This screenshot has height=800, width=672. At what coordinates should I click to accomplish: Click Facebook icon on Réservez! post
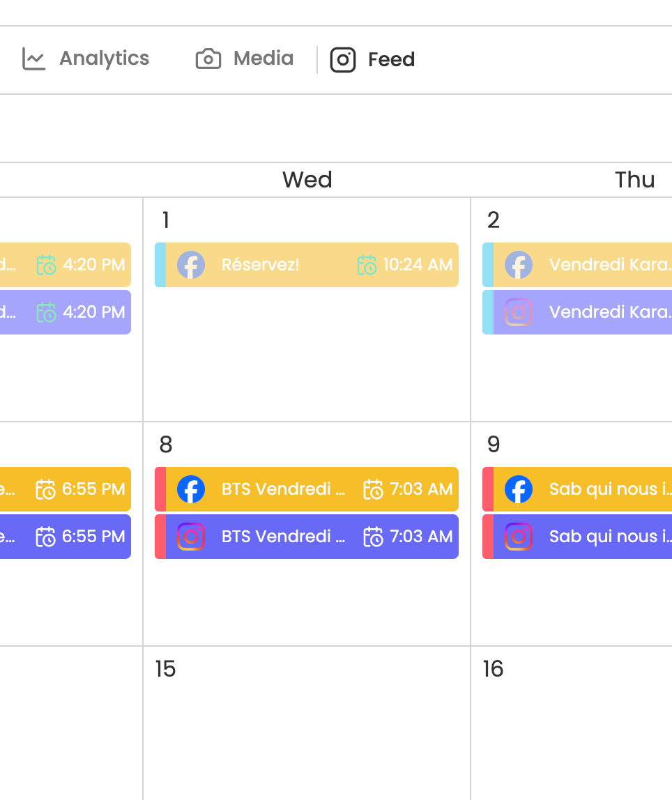[191, 265]
